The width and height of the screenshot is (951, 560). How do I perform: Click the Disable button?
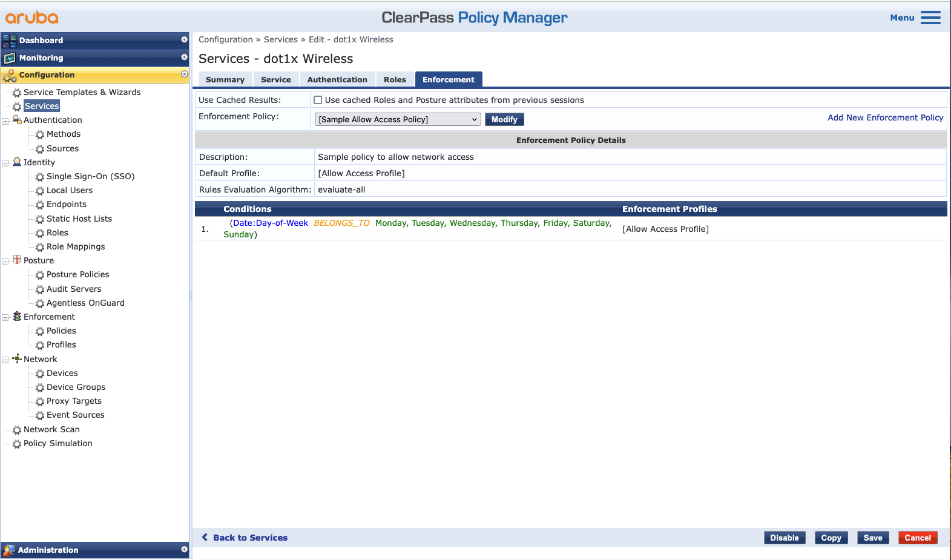pos(785,538)
